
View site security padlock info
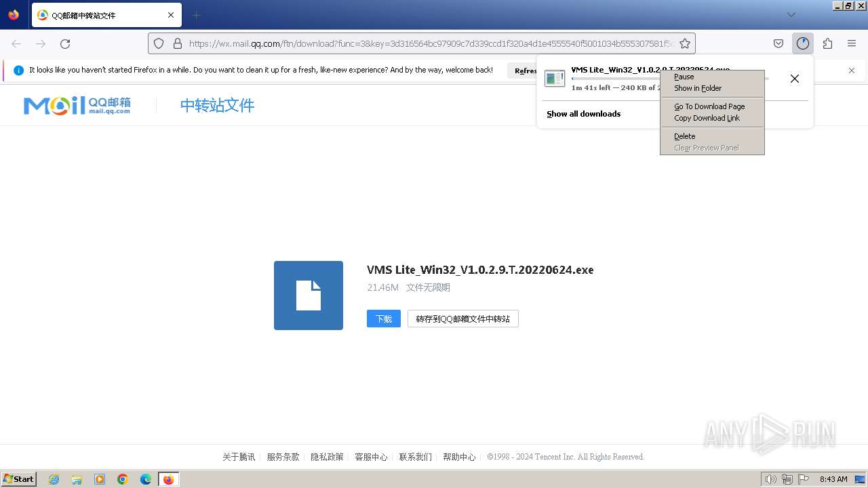178,43
